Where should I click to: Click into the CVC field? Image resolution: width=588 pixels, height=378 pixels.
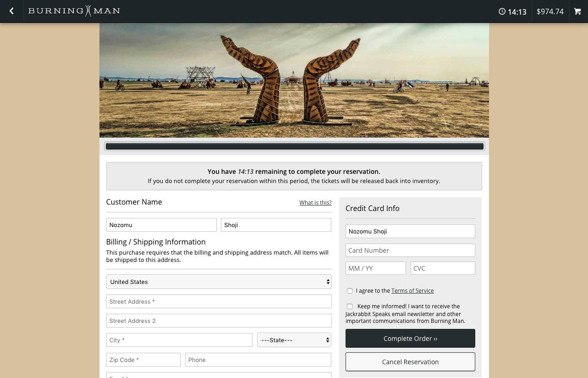coord(443,268)
